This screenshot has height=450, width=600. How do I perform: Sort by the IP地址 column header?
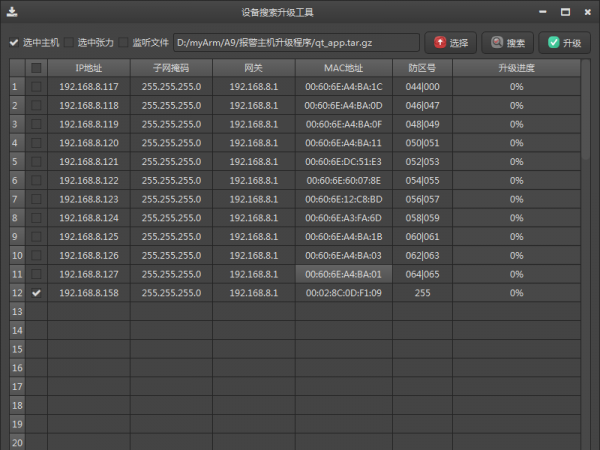click(x=88, y=68)
